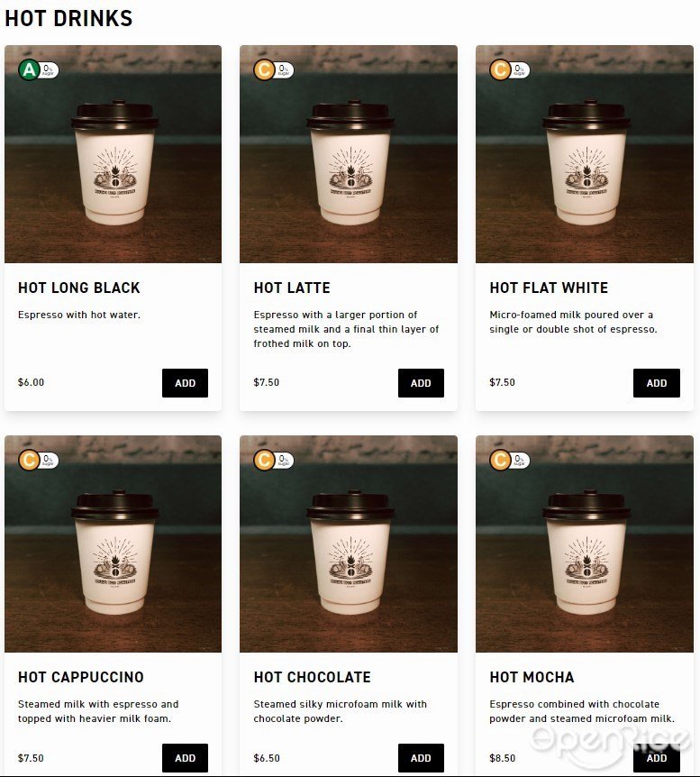700x777 pixels.
Task: Click the 0% sugar label on Hot Mocha
Action: point(520,461)
